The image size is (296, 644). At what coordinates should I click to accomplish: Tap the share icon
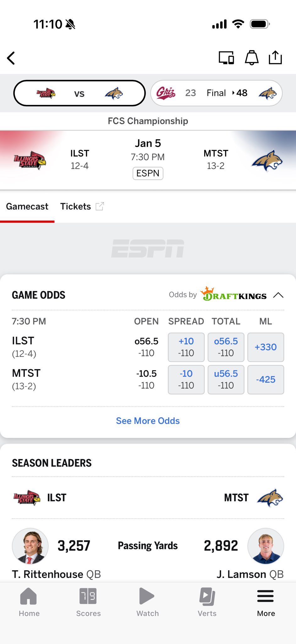click(x=275, y=58)
